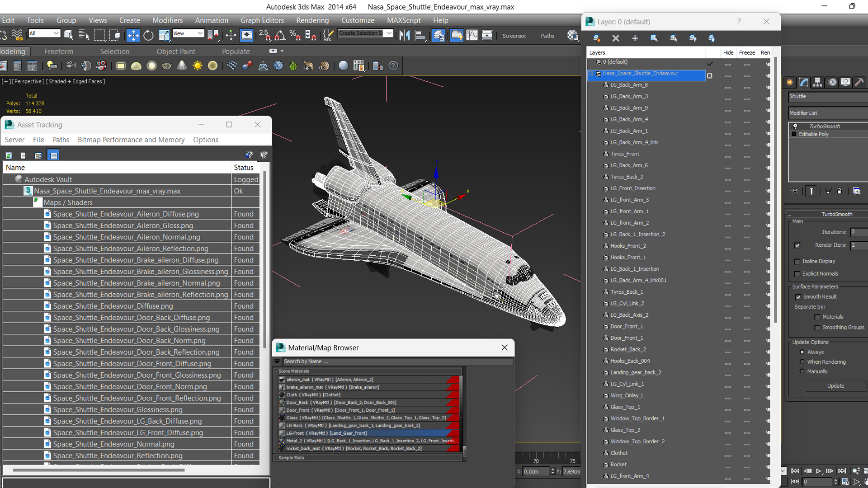The width and height of the screenshot is (868, 488).
Task: Create new layer in Layer dialog
Action: pyautogui.click(x=597, y=38)
